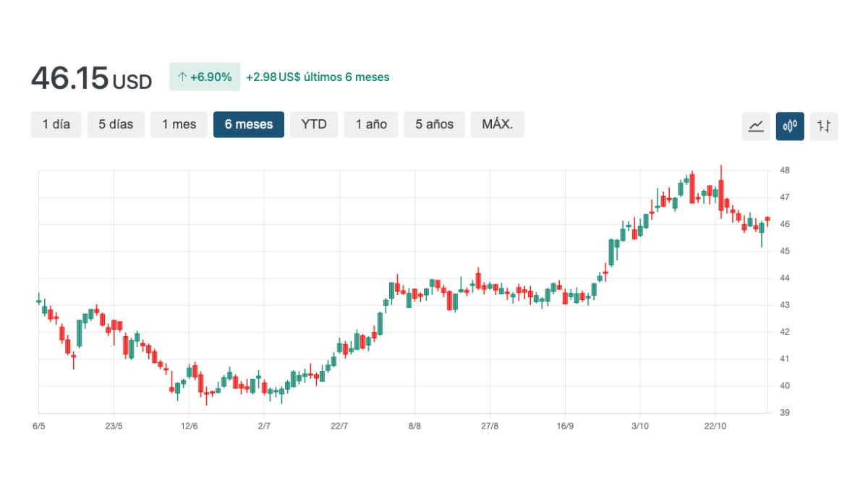Screen dimensions: 868x488
Task: Show the 5 días range
Action: point(116,124)
